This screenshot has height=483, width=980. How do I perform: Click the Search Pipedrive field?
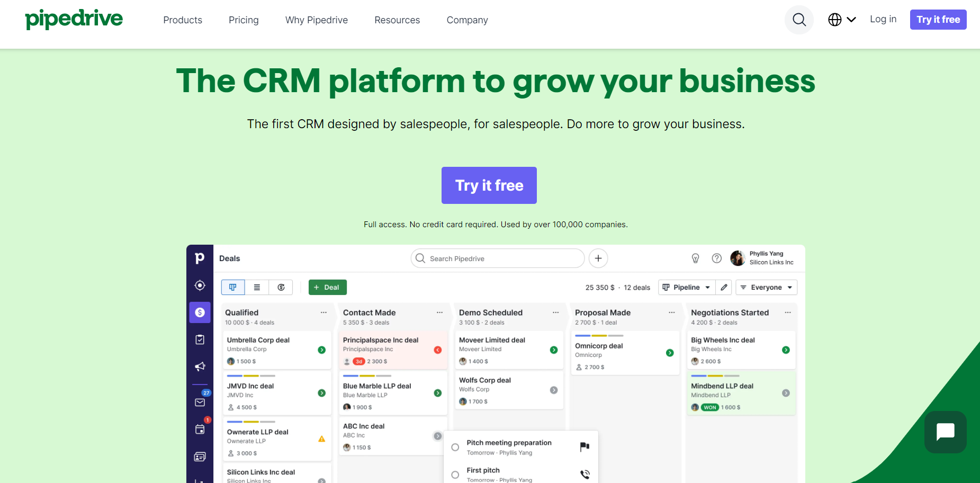tap(498, 258)
